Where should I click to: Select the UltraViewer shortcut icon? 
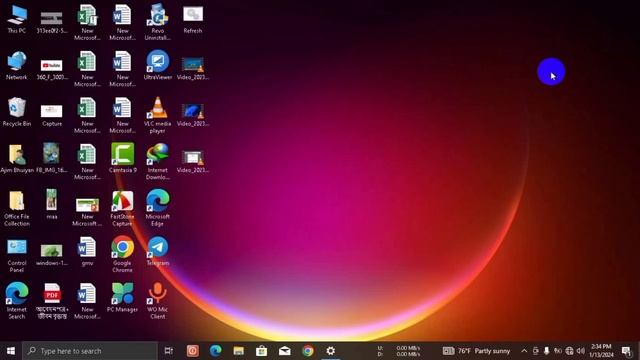pyautogui.click(x=158, y=65)
